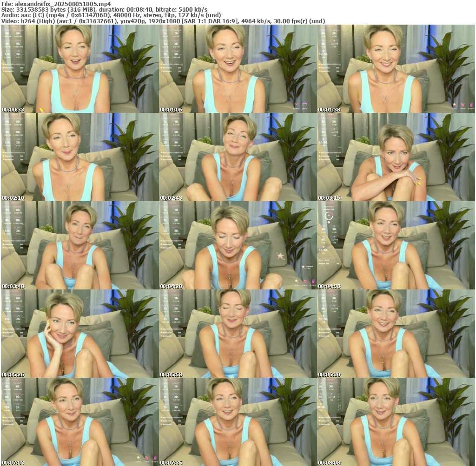
Task: Select the thumbnail frame at 00:04:53
Action: 396,245
